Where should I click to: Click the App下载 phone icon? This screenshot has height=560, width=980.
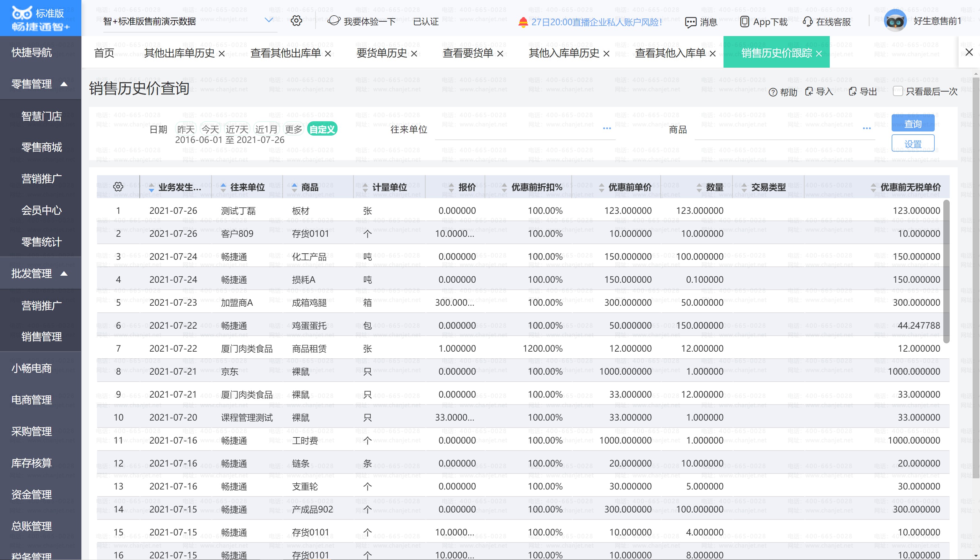click(x=744, y=22)
